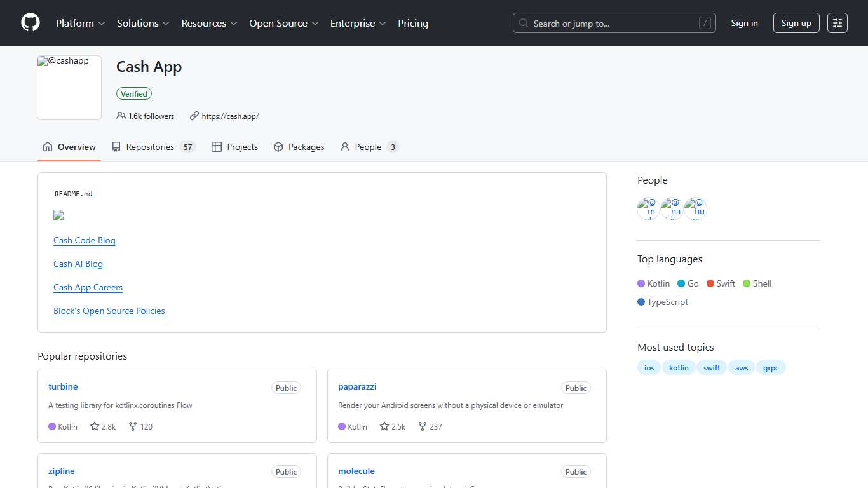Select Pricing from the navigation bar
The image size is (868, 488).
coord(413,23)
